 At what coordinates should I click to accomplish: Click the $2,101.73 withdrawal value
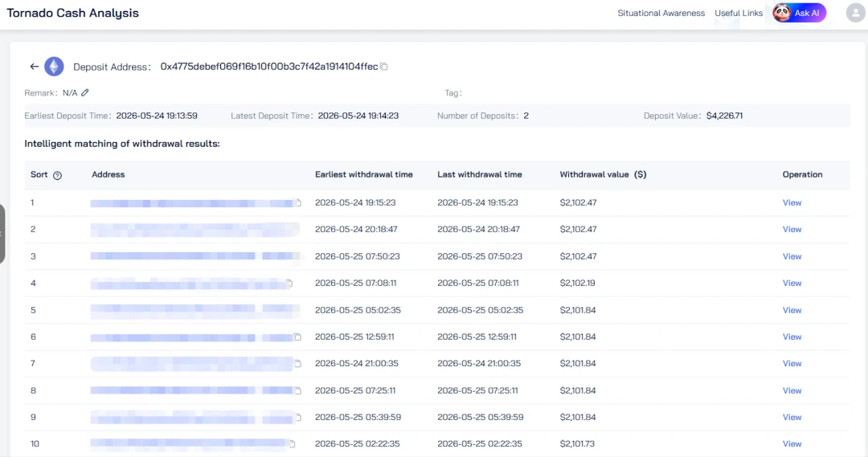point(577,443)
